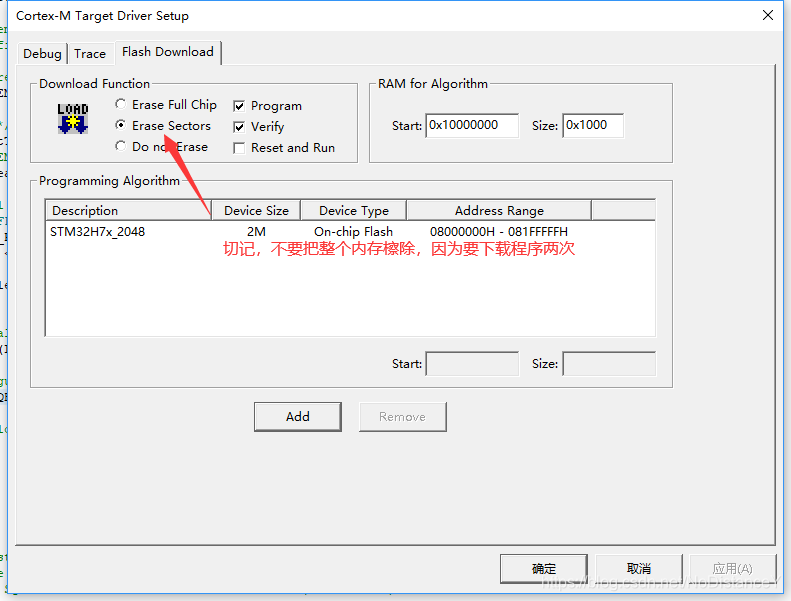Enable Reset and Run checkbox

[239, 148]
